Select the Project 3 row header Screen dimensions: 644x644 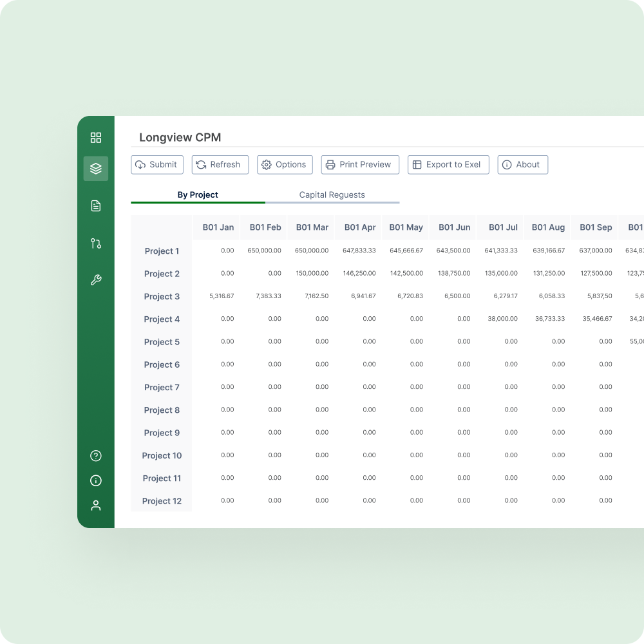162,297
